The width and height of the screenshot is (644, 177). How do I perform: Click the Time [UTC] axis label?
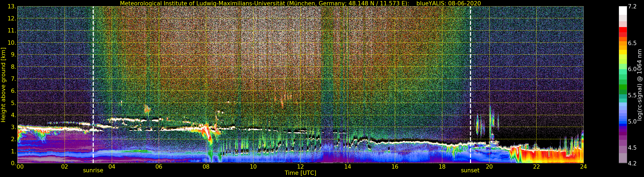coord(300,173)
